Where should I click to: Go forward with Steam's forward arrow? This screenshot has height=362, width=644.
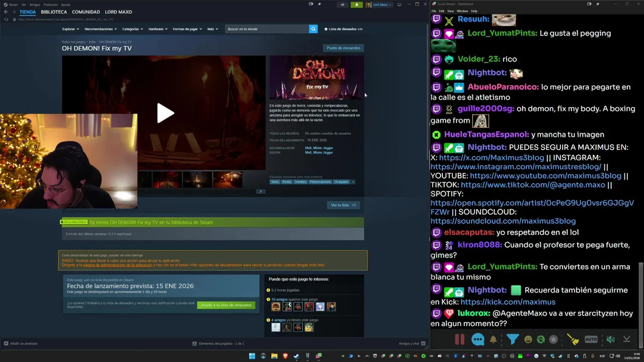click(14, 12)
